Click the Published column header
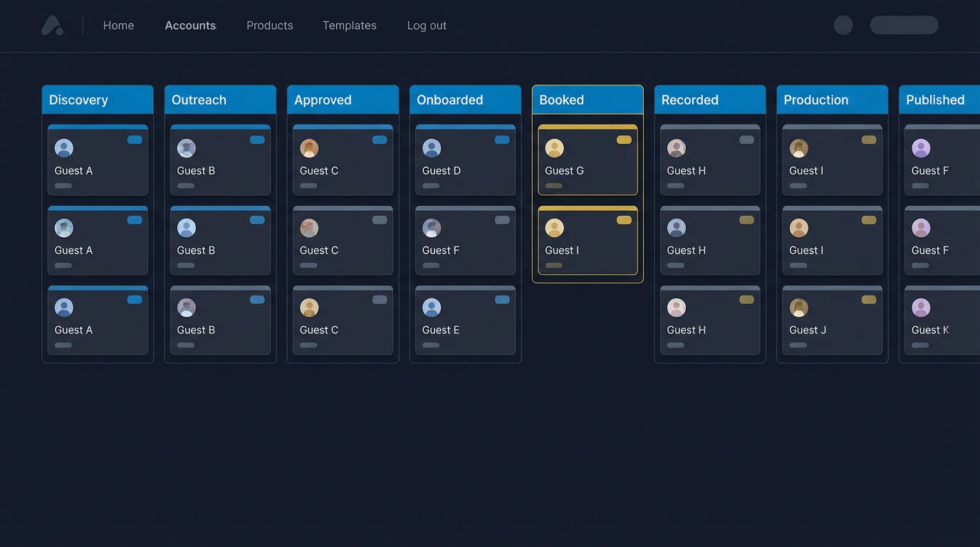Screen dimensions: 980x547 click(x=939, y=100)
